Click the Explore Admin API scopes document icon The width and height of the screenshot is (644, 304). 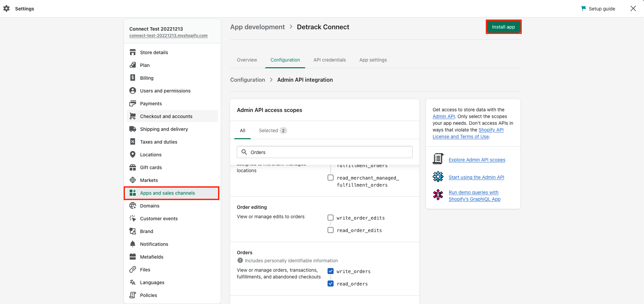438,159
